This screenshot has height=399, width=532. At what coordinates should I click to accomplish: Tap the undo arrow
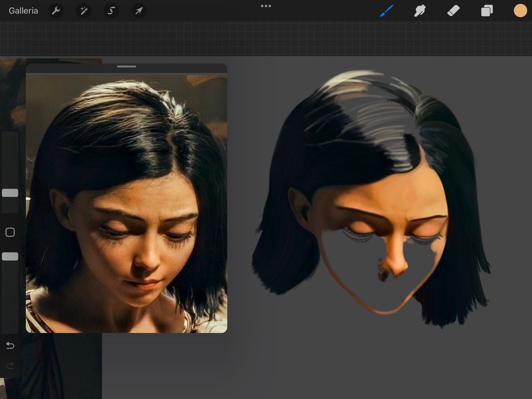[10, 345]
